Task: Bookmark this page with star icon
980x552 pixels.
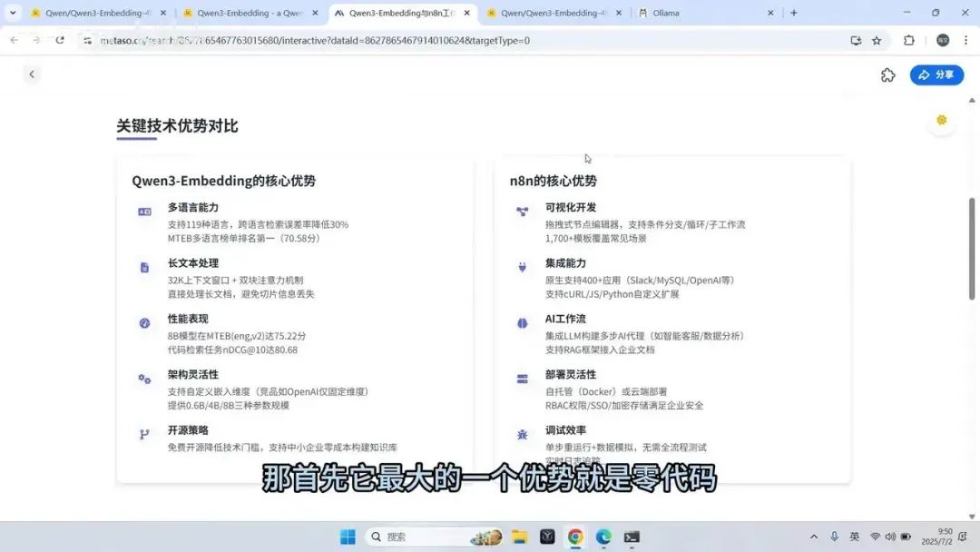Action: tap(877, 40)
